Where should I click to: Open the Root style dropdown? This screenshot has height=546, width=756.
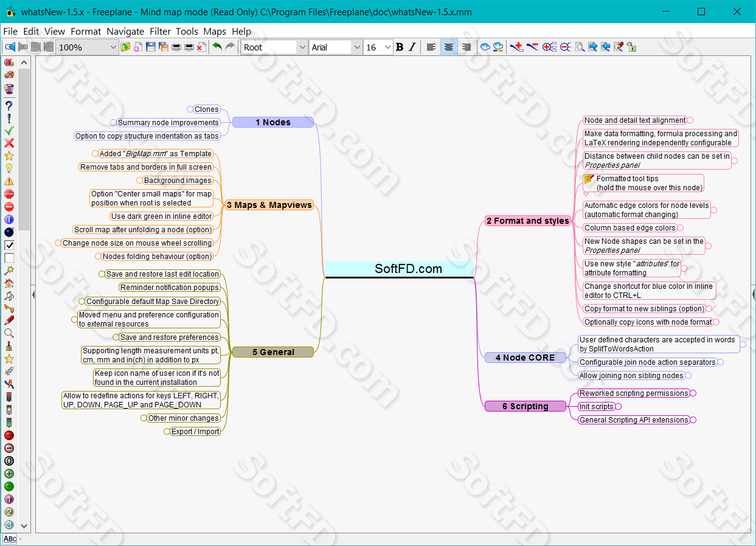[x=302, y=47]
